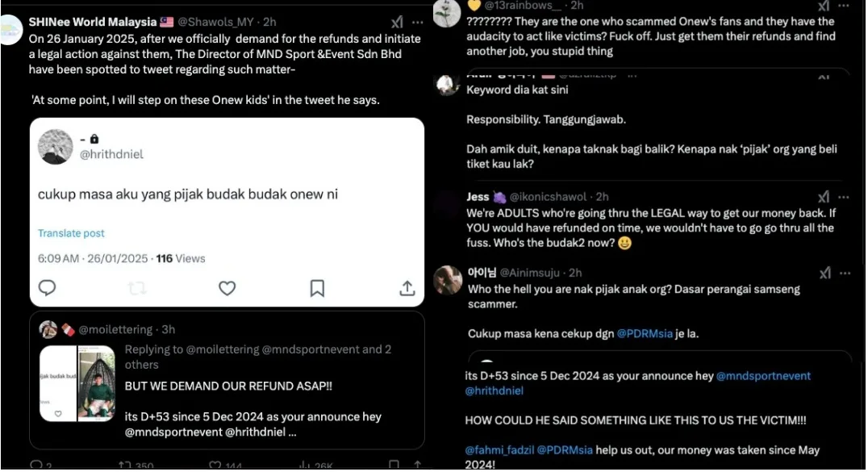Open the SHINee World Malaysia profile avatar

pos(10,29)
